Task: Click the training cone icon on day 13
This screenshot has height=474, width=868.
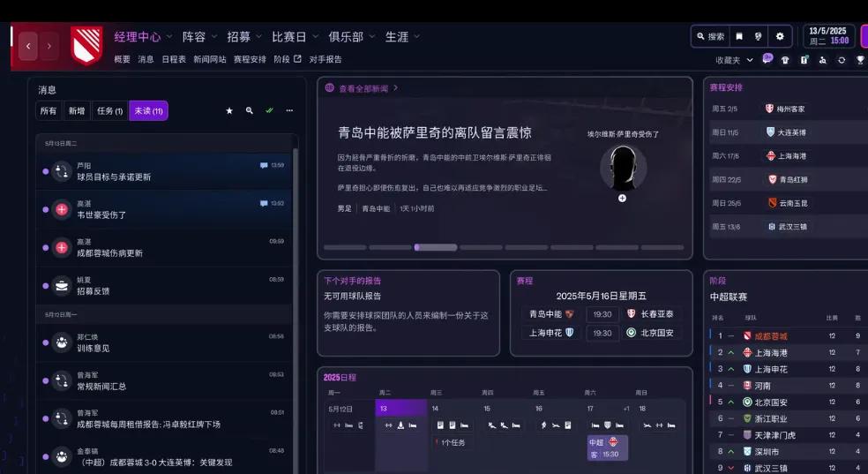Action: click(400, 425)
